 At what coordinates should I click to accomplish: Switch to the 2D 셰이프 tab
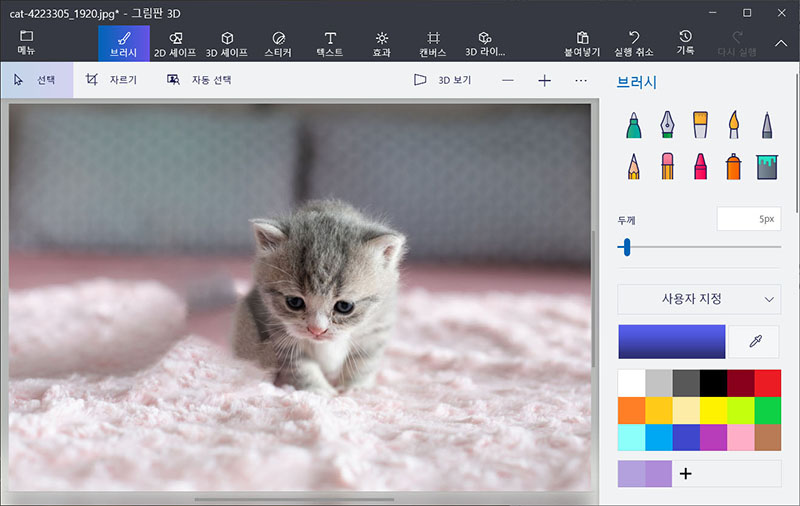coord(175,43)
